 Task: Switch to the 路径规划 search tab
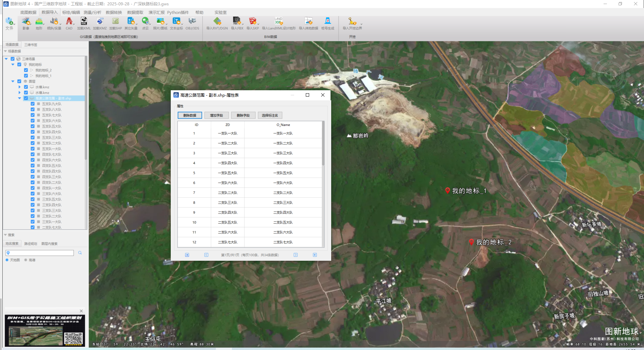click(x=31, y=244)
